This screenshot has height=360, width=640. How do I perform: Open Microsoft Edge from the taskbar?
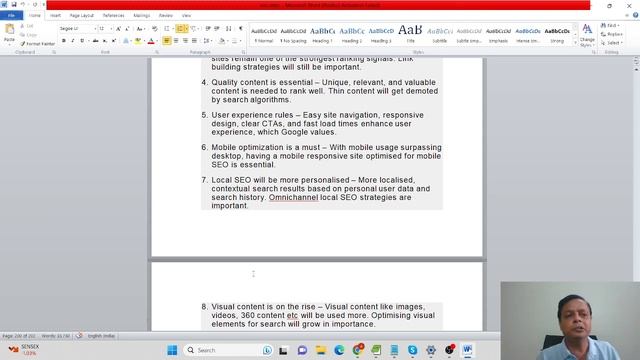[339, 350]
